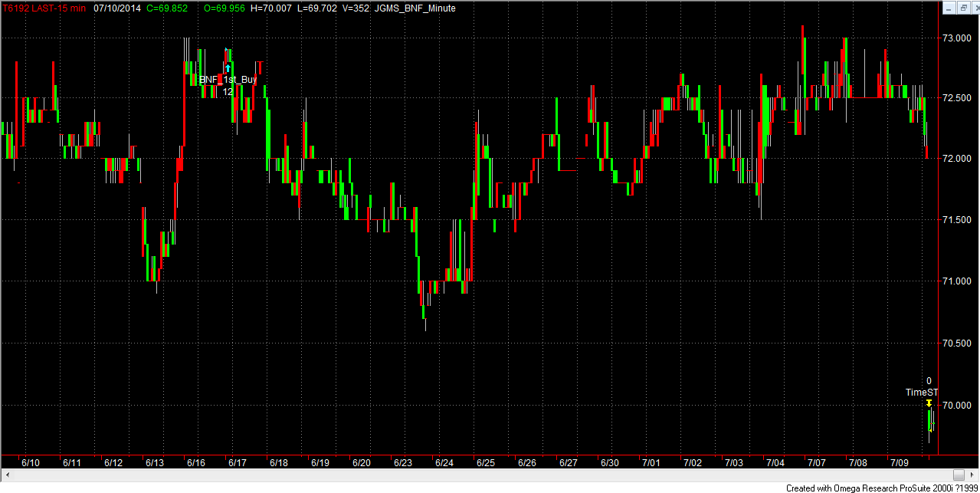Click the 6/23 date axis label
Image resolution: width=980 pixels, height=493 pixels.
coord(403,462)
